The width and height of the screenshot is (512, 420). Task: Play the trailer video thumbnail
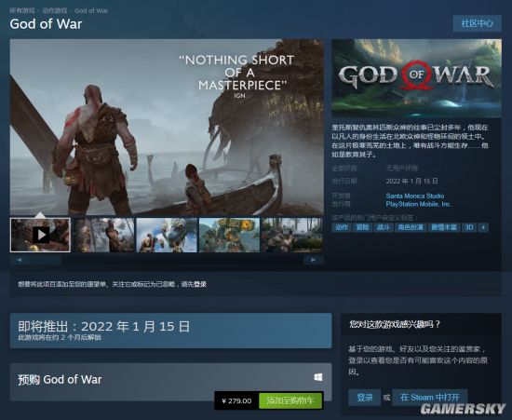point(40,236)
